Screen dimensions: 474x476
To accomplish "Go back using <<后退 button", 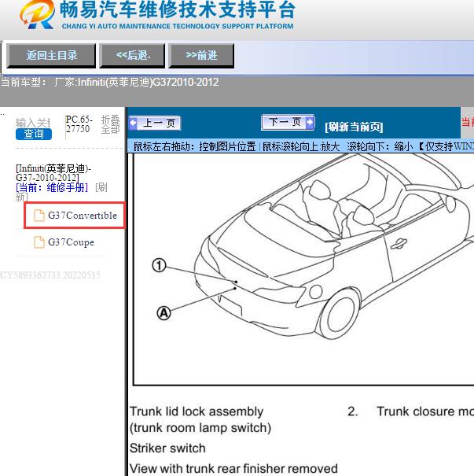I will tap(133, 56).
